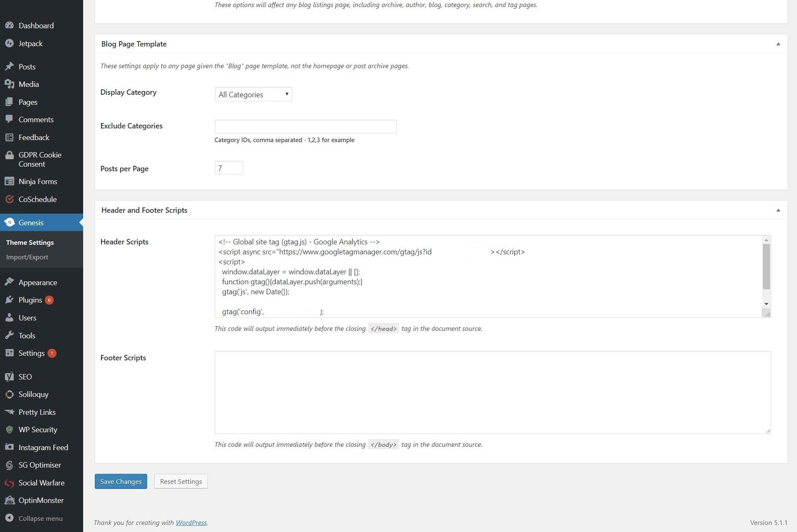The height and width of the screenshot is (532, 797).
Task: Click the Soliloquy icon
Action: (9, 394)
